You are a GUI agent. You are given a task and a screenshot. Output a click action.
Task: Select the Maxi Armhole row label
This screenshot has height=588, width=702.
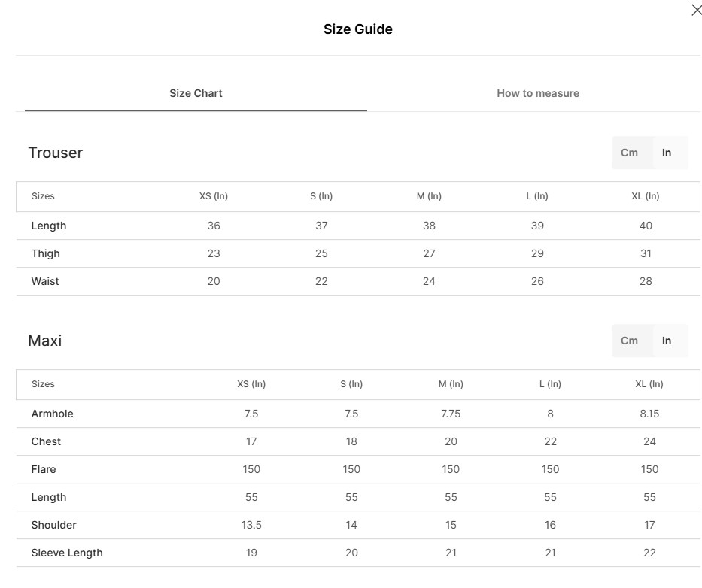(x=52, y=414)
